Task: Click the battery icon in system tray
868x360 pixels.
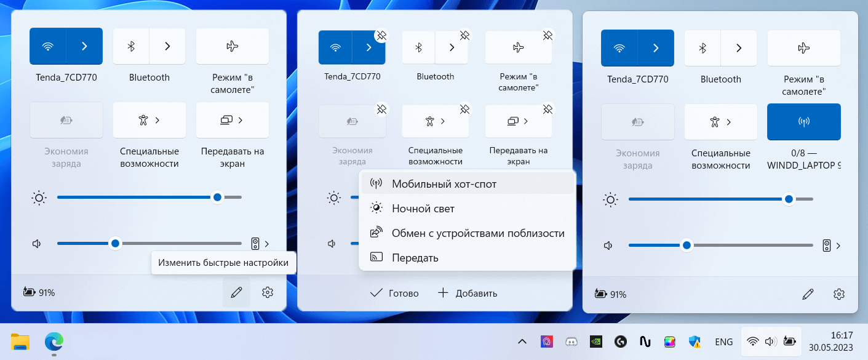Action: [790, 342]
